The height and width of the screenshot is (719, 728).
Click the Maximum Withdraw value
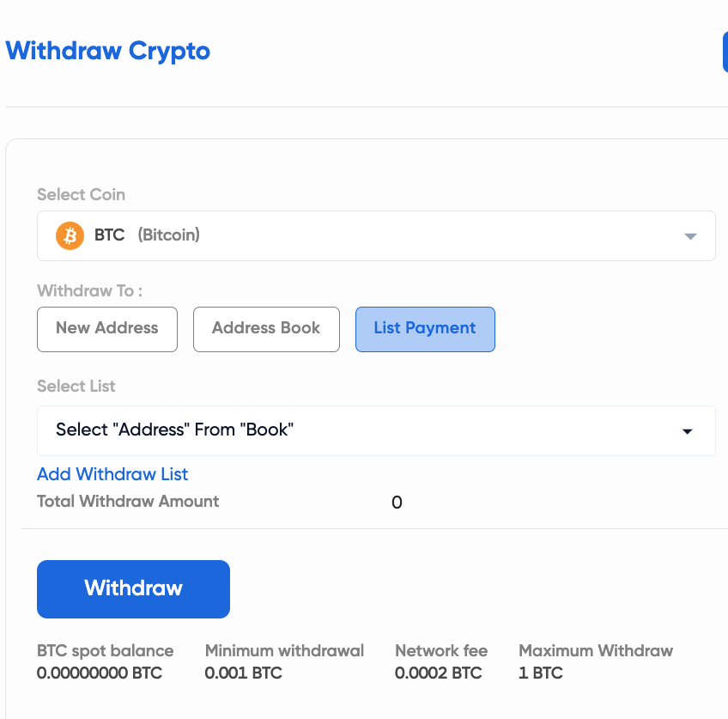[540, 673]
